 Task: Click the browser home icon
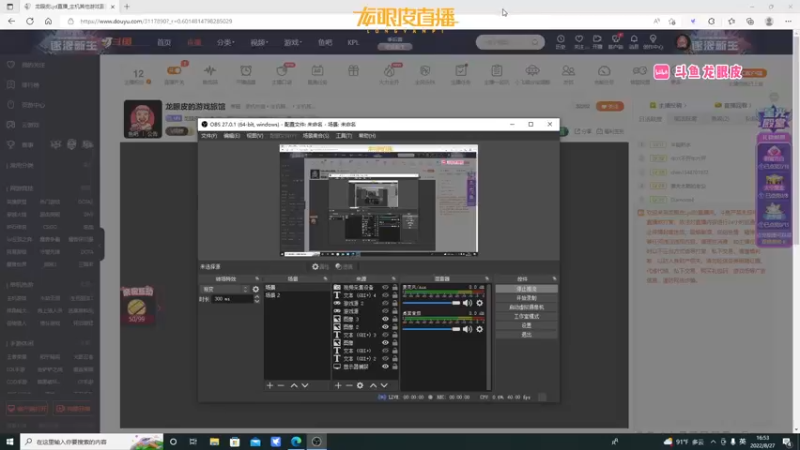pos(48,21)
